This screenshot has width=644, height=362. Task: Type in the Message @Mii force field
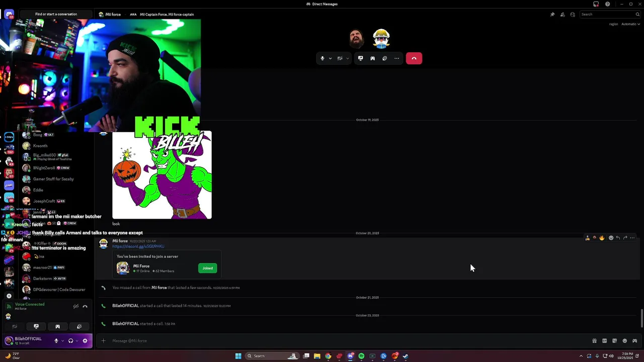click(x=347, y=341)
